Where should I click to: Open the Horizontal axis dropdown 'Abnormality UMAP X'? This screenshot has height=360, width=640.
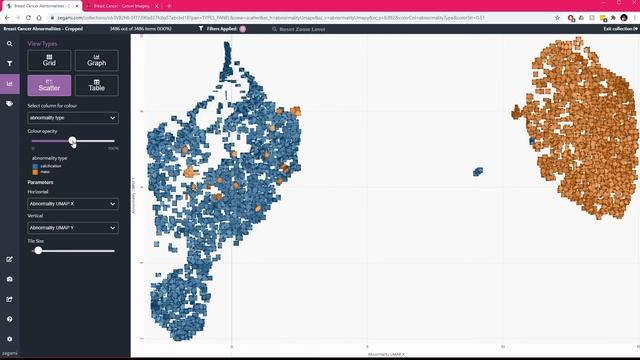[x=73, y=204]
